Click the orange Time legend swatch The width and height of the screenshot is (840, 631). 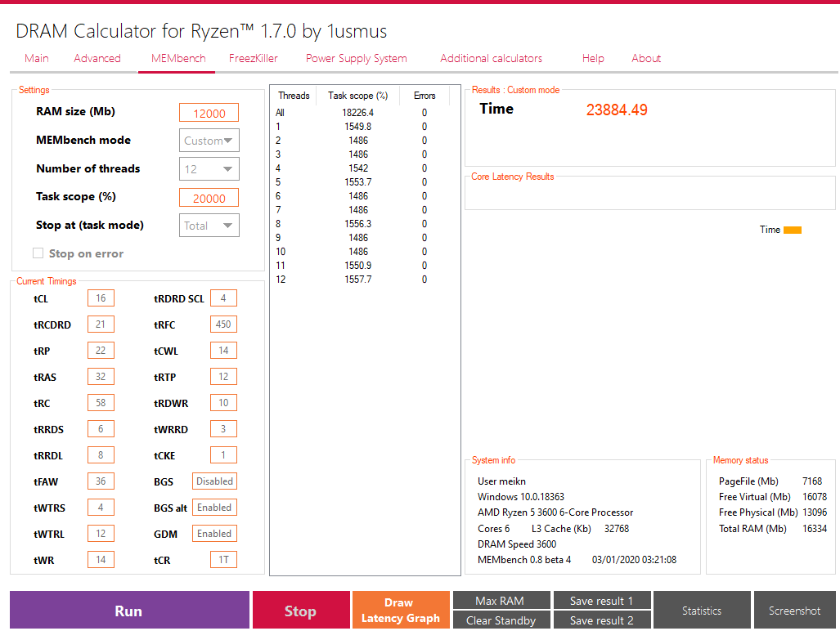click(x=793, y=230)
